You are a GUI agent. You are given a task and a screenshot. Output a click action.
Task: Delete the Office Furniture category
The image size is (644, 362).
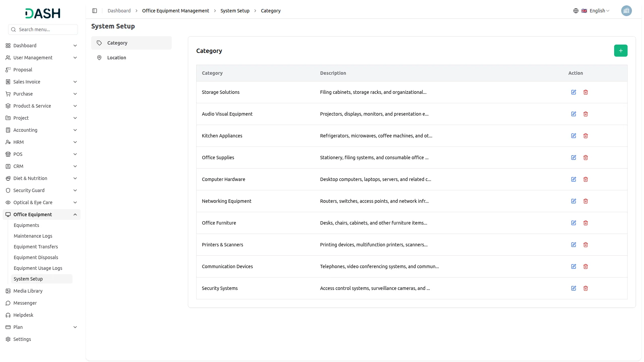coord(586,223)
